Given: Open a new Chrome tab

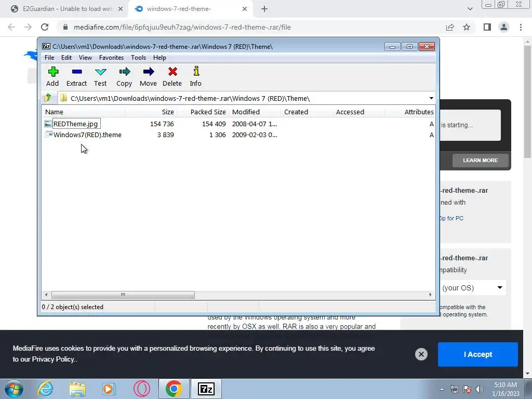Looking at the screenshot, I should point(264,9).
